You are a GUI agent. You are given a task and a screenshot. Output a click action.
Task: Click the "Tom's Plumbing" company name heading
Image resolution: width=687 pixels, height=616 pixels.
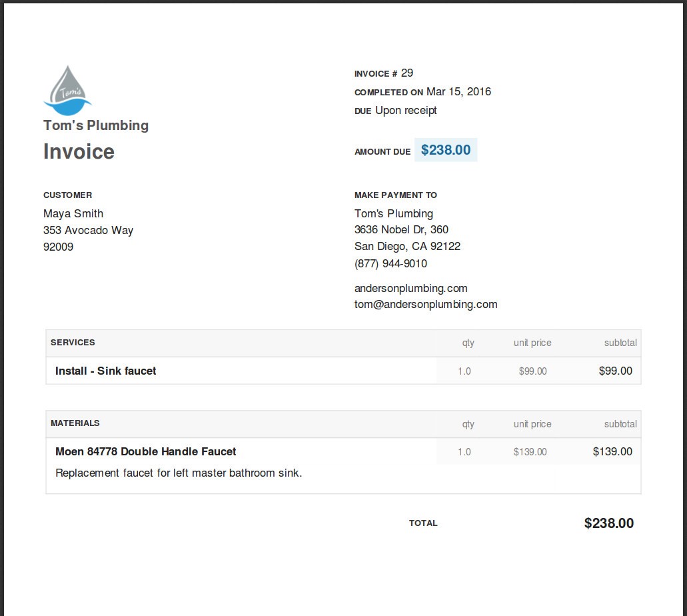(96, 125)
